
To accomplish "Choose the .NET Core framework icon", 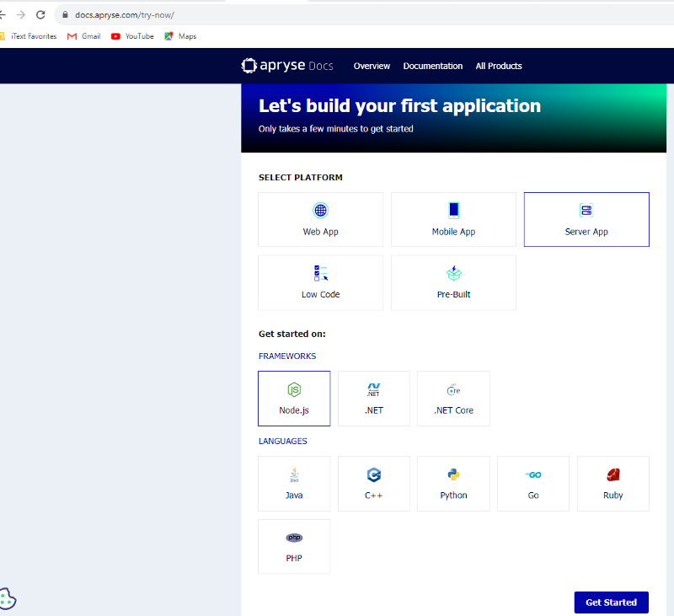I will pos(453,389).
